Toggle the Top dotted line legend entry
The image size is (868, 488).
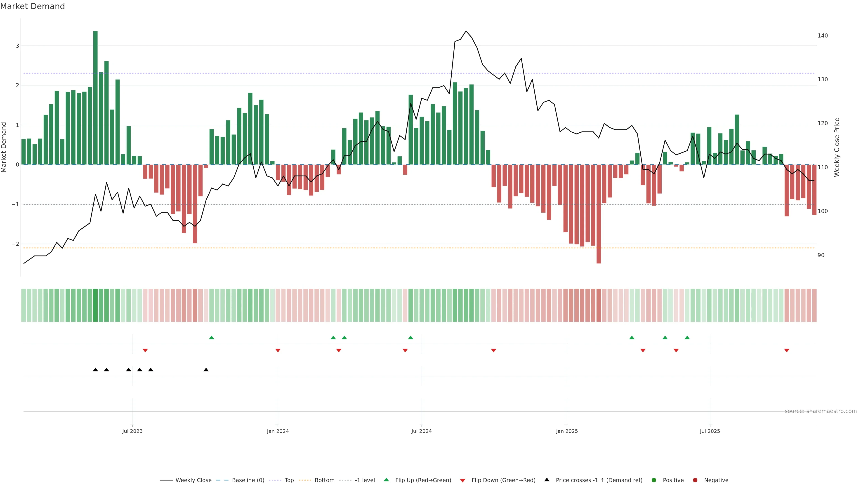(289, 480)
